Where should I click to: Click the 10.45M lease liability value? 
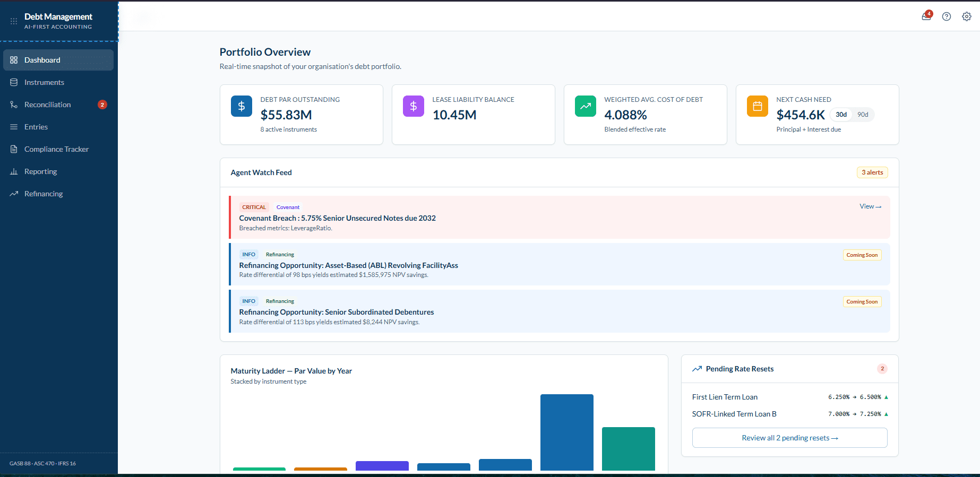454,115
